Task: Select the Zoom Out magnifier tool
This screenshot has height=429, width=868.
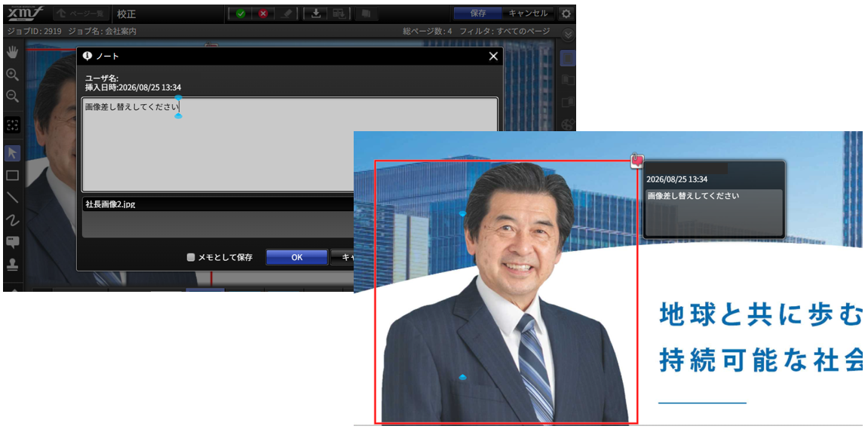Action: click(11, 97)
